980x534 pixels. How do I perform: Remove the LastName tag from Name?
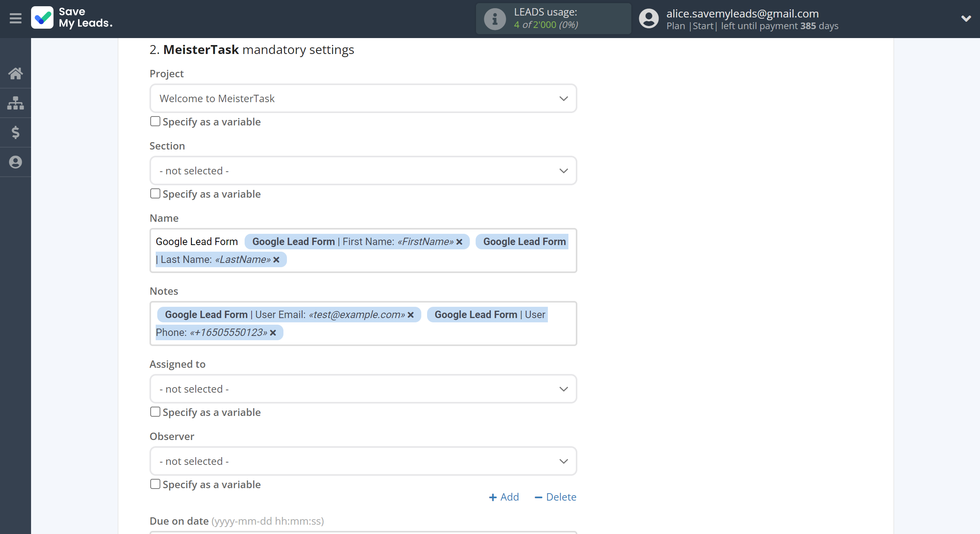pos(276,260)
